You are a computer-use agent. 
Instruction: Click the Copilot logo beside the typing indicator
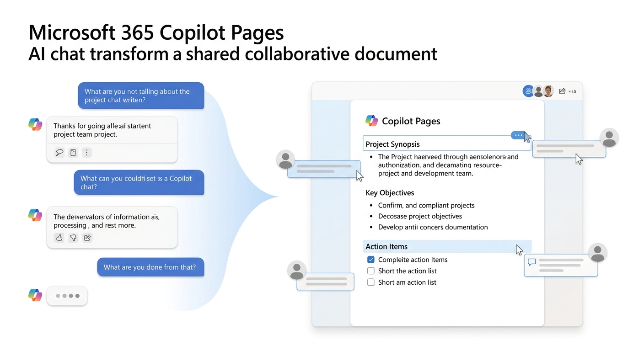point(35,295)
